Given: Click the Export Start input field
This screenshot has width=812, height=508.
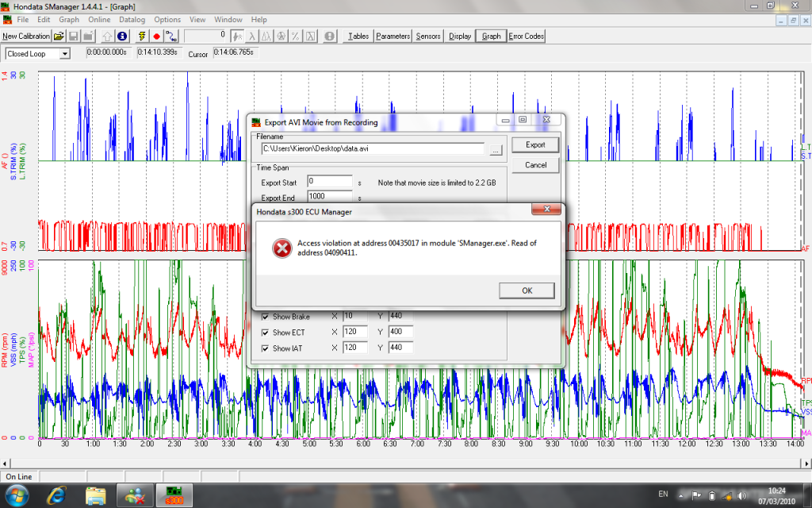Looking at the screenshot, I should coord(329,183).
